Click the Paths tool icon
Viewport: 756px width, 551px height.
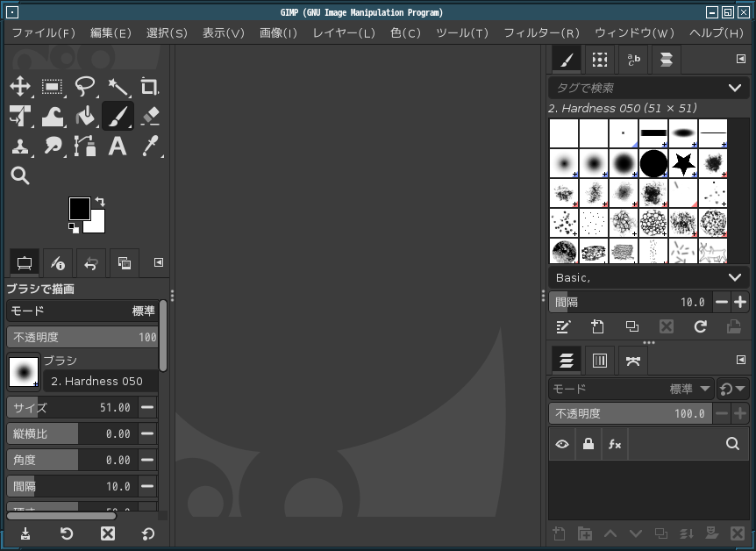pos(85,146)
